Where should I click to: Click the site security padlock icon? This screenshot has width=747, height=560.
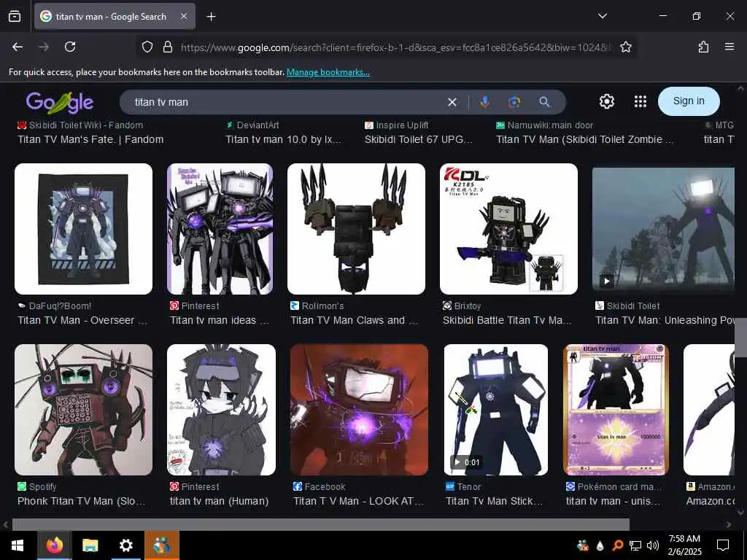167,47
